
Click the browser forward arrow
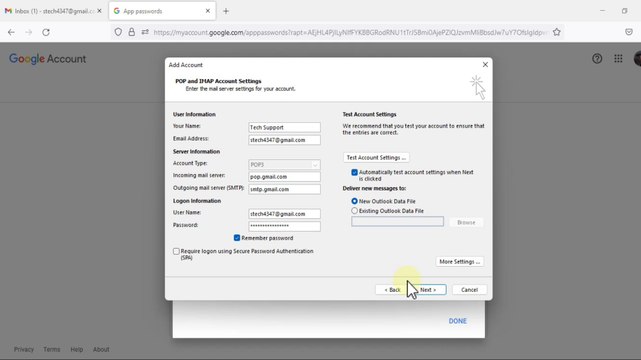(x=29, y=32)
